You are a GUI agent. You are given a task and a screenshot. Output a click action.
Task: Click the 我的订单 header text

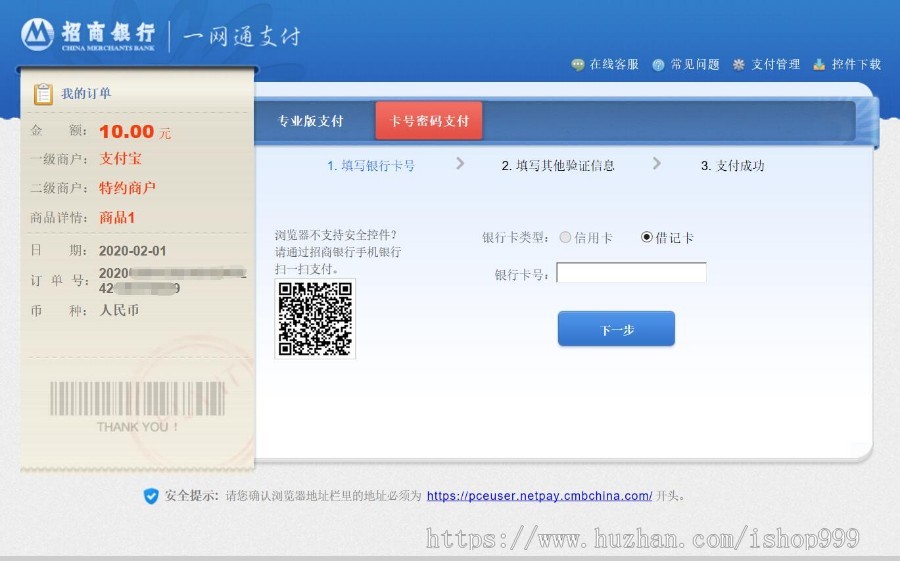tap(86, 94)
